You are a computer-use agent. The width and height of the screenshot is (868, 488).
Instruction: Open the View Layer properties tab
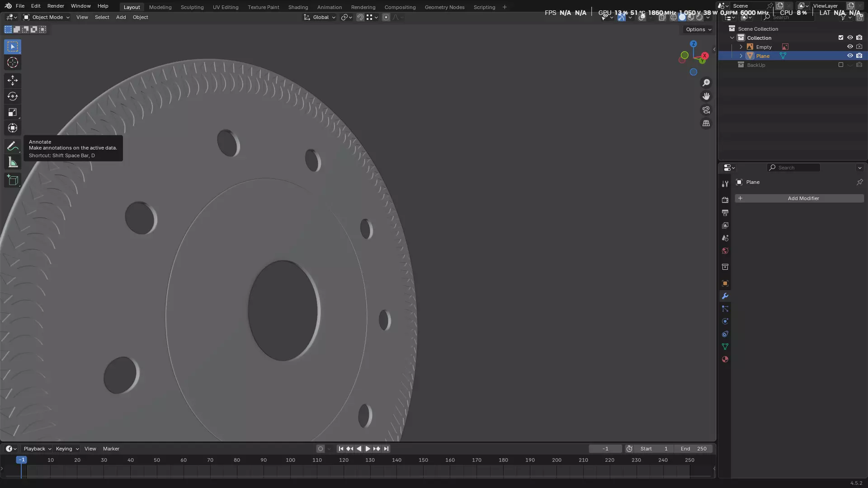click(x=725, y=225)
